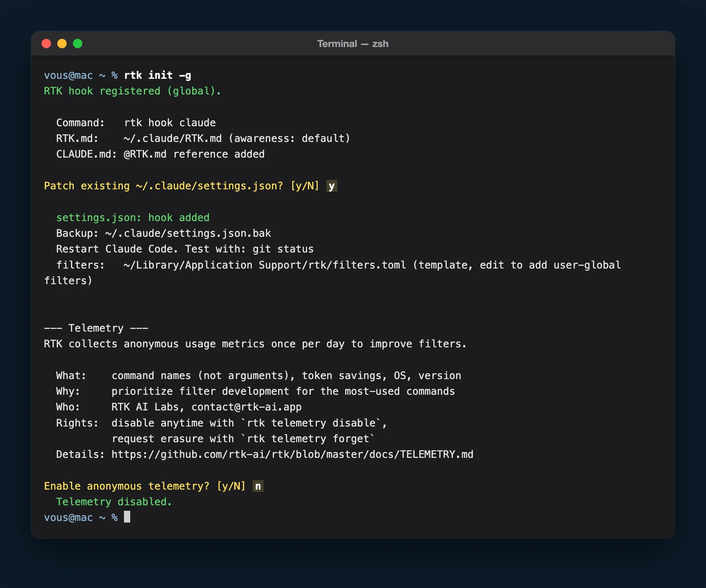The width and height of the screenshot is (706, 588).
Task: Close the Terminal window with red button
Action: click(x=46, y=44)
